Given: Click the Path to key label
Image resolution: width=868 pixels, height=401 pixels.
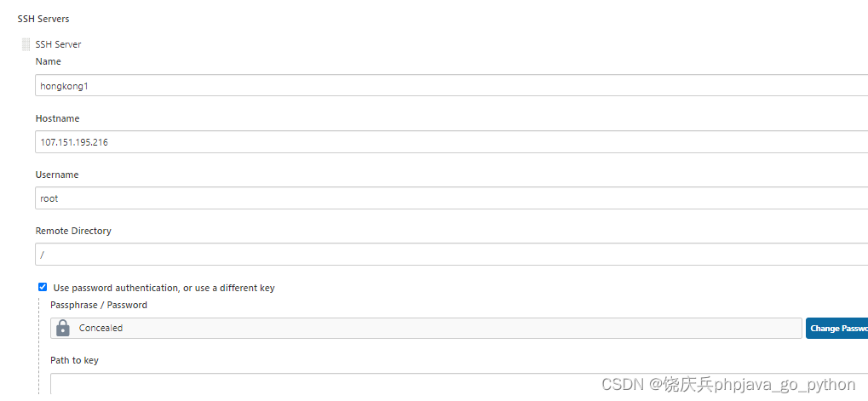Looking at the screenshot, I should 75,360.
